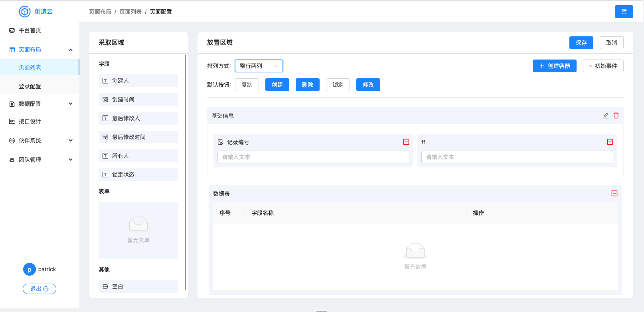The image size is (644, 312).
Task: Delete the 基础信息 container with trash icon
Action: [x=616, y=115]
